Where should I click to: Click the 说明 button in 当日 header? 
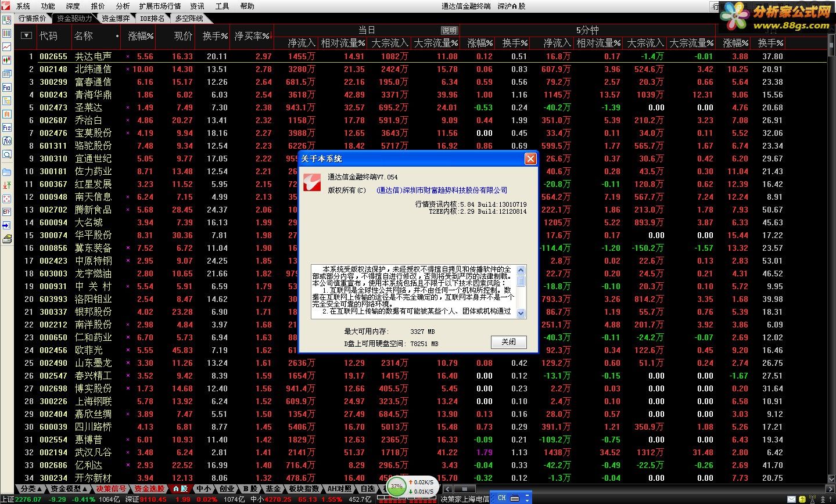click(449, 30)
